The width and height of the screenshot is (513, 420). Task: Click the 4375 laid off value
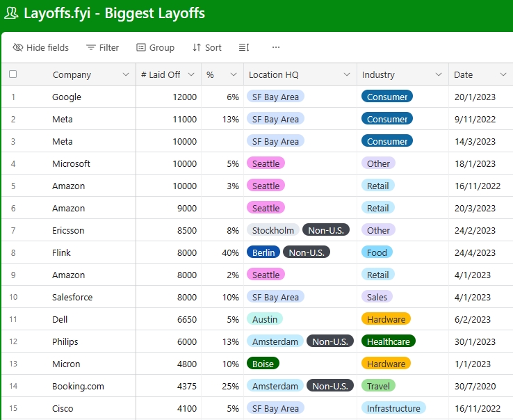click(187, 387)
